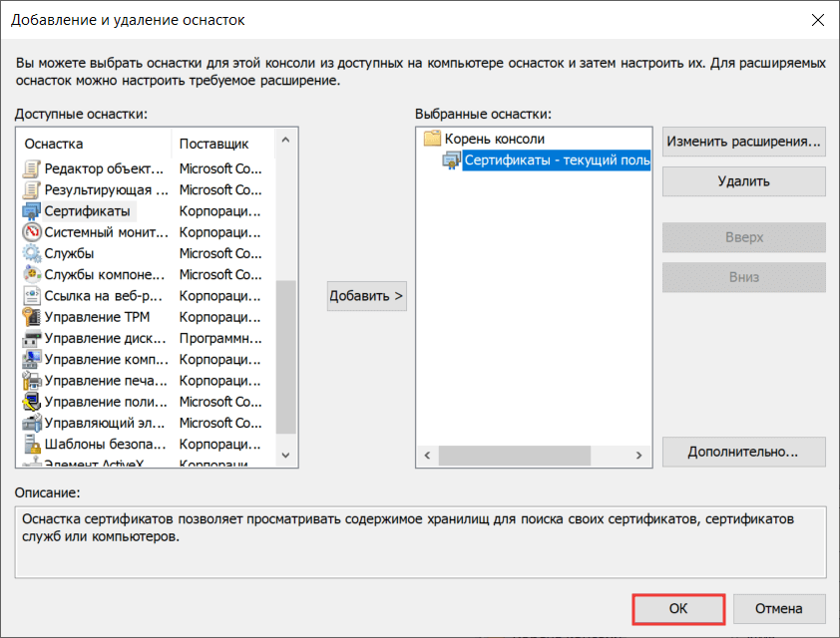This screenshot has width=840, height=638.
Task: Select the Сертификаты - текущий пользователь node
Action: pyautogui.click(x=557, y=160)
